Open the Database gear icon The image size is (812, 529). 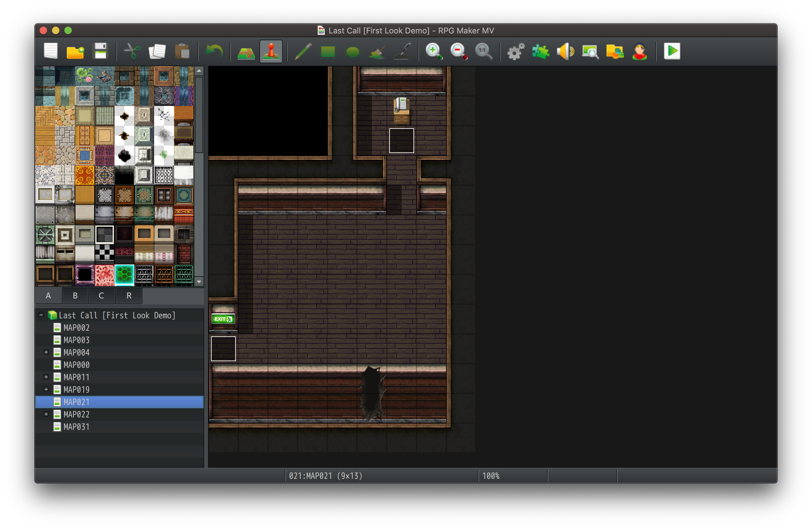[516, 51]
